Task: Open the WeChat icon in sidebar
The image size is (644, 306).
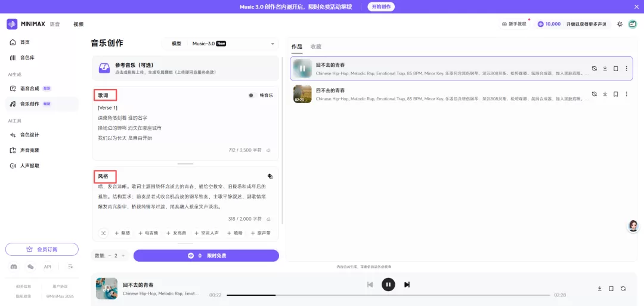Action: point(30,267)
